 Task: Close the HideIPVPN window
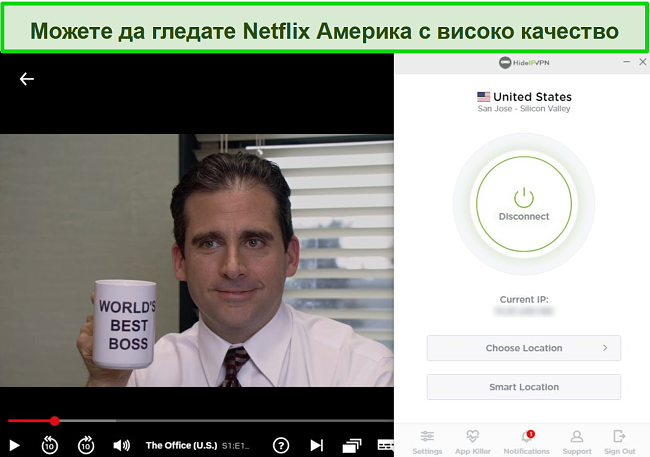pyautogui.click(x=643, y=62)
